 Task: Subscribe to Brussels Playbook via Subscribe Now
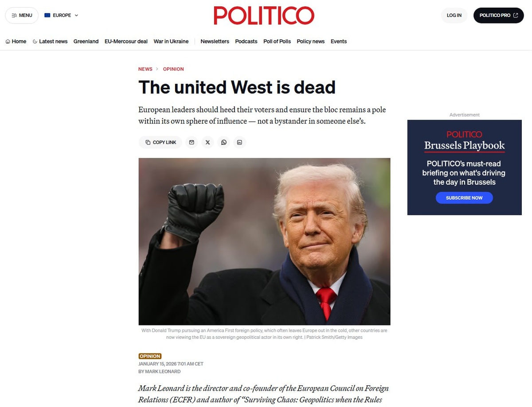pos(464,198)
